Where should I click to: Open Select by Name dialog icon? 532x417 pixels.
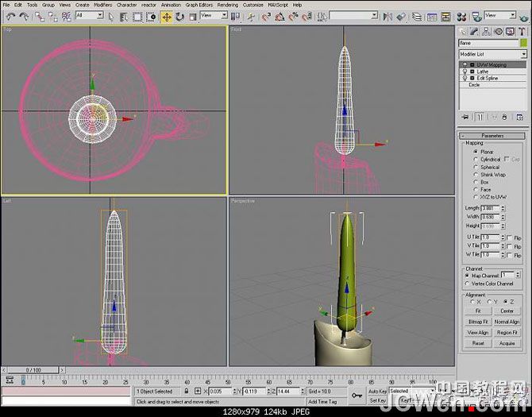124,17
